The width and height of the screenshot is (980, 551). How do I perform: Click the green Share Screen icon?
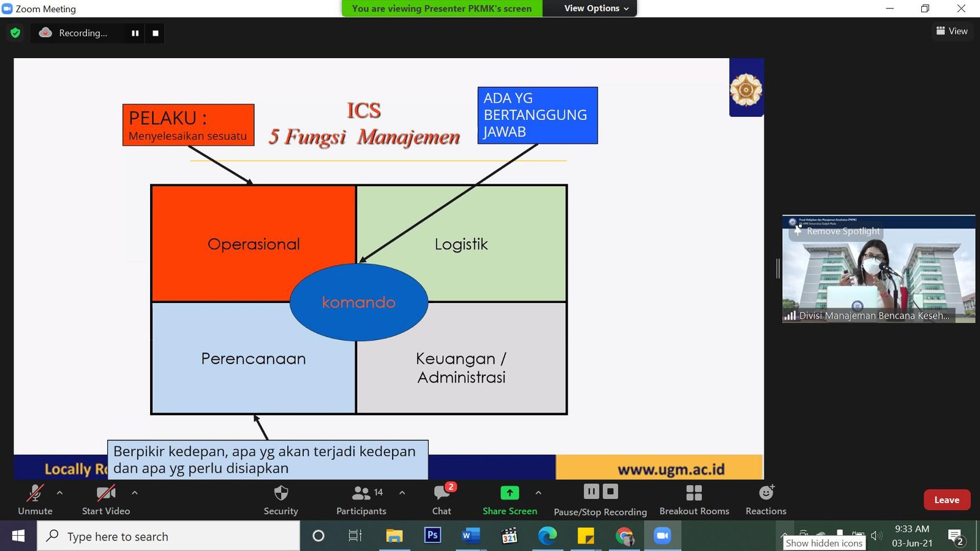point(510,493)
